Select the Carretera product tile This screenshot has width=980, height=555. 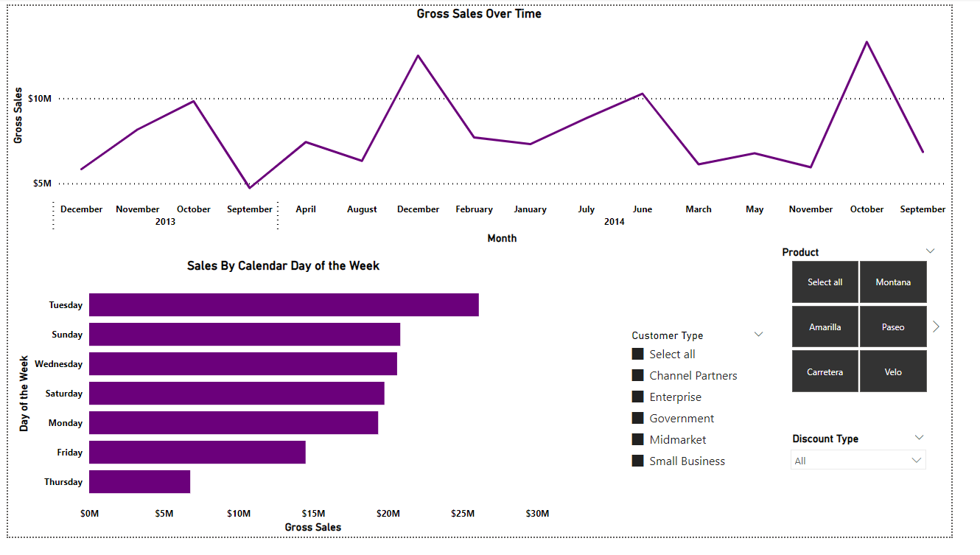click(x=825, y=371)
